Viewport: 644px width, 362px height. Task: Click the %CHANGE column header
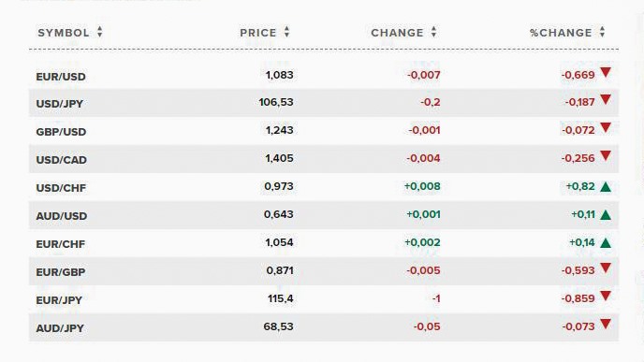point(561,33)
